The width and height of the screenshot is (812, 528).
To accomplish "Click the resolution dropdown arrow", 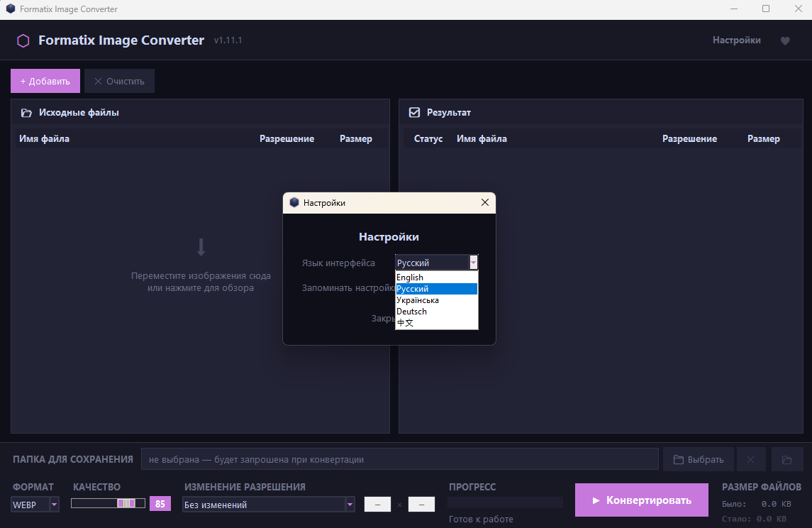I will 350,504.
